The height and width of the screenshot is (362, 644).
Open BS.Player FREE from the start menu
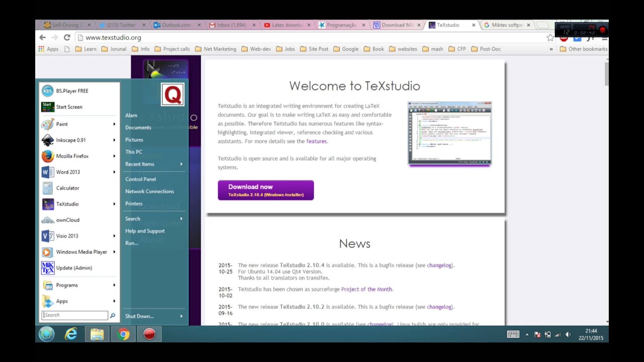tap(78, 91)
